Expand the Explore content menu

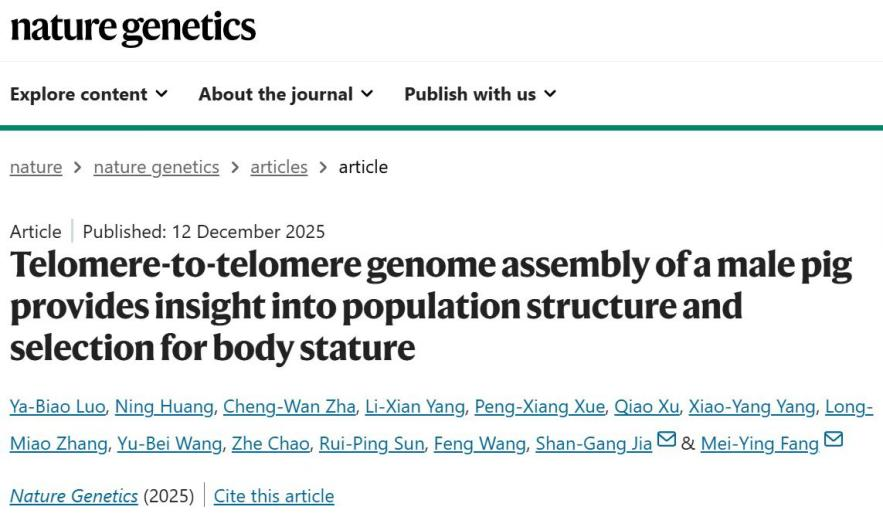click(x=89, y=94)
